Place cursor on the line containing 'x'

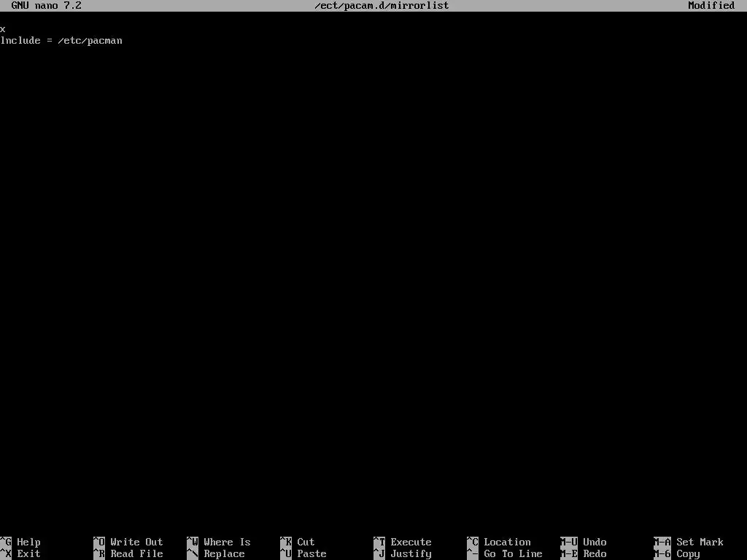(x=3, y=29)
